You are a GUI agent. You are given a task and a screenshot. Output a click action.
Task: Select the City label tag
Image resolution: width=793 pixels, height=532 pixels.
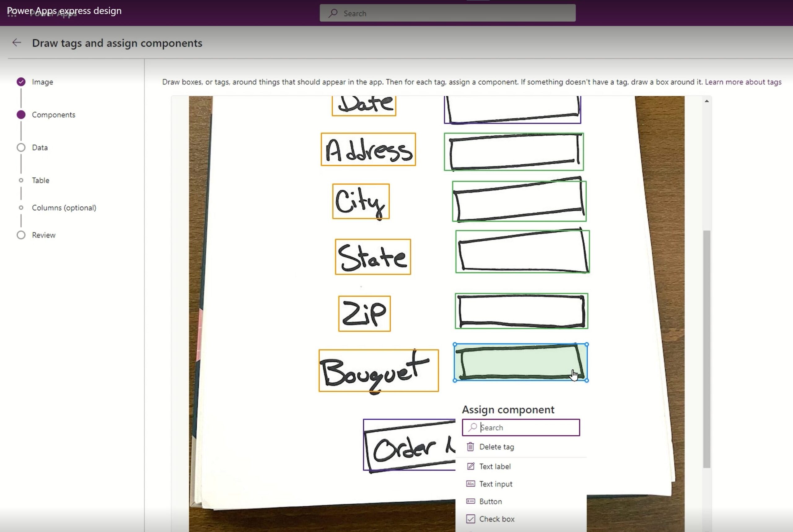(x=361, y=202)
